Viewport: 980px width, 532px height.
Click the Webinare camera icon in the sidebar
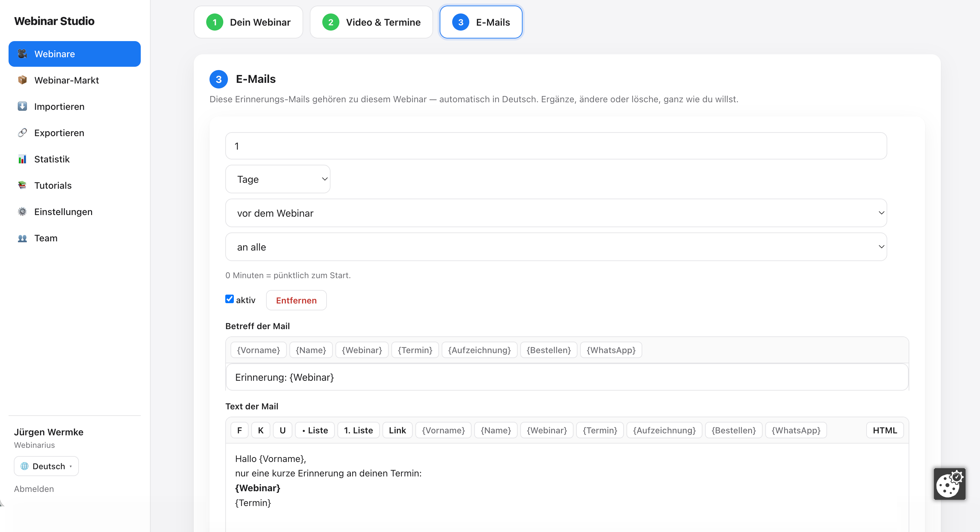[x=22, y=54]
